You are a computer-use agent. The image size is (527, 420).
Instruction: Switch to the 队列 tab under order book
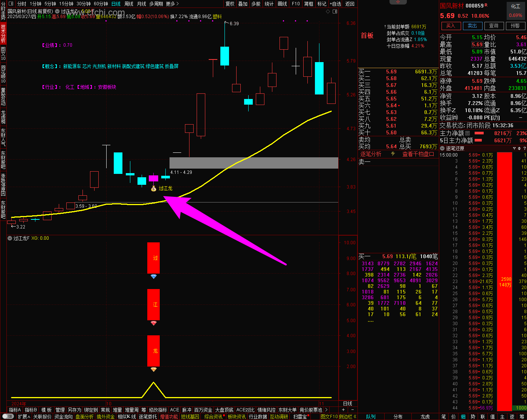point(371,417)
